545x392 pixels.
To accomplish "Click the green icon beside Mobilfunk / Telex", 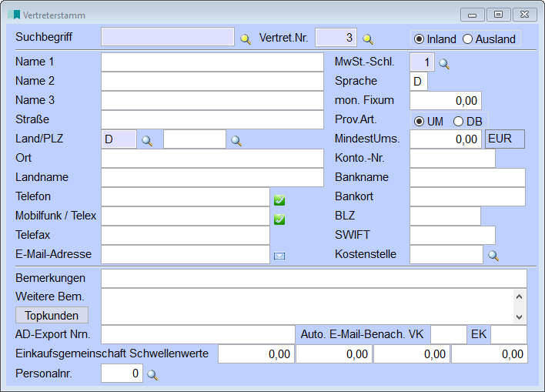I will (279, 219).
